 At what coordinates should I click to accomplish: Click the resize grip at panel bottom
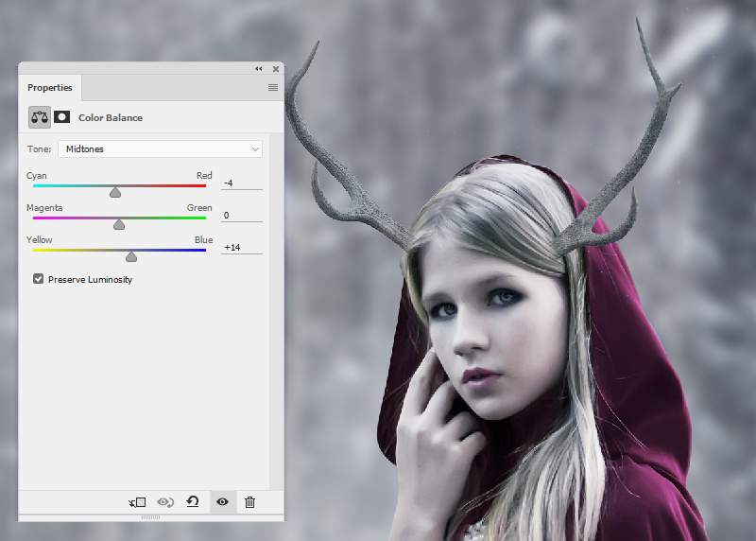(151, 517)
